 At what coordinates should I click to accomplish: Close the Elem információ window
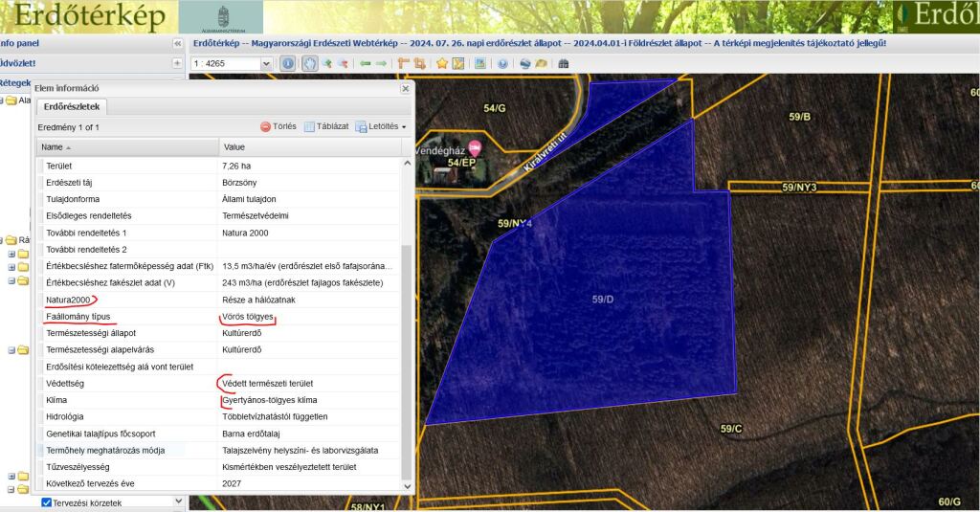tap(405, 88)
